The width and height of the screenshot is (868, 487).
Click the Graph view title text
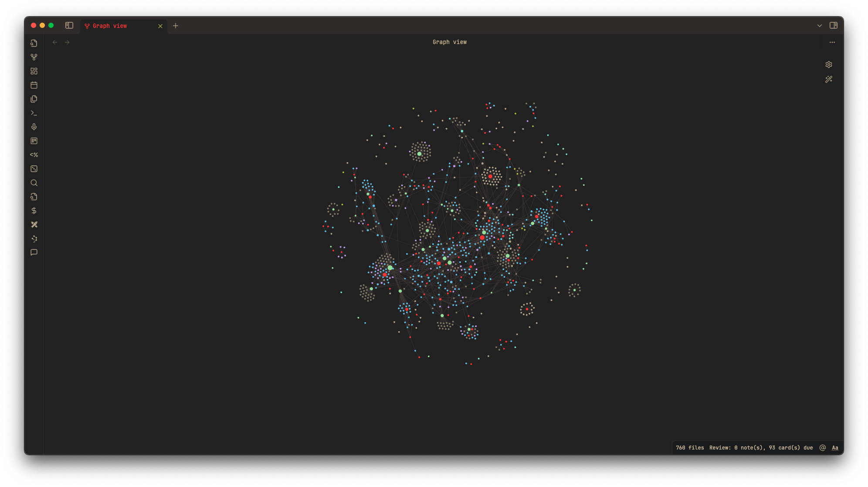click(x=450, y=42)
